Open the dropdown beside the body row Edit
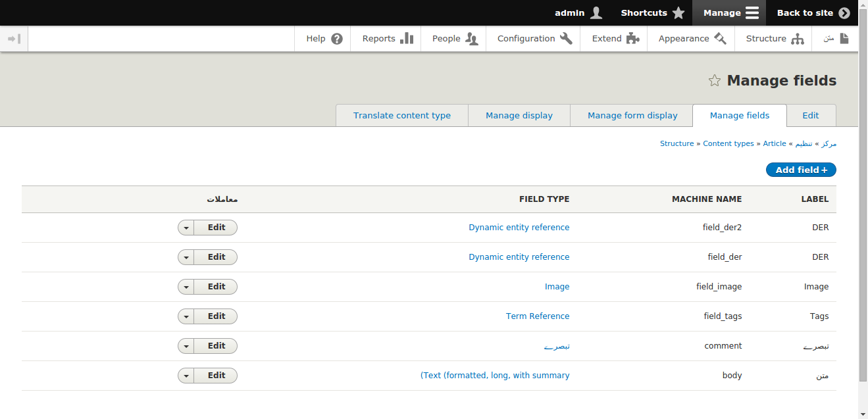Image resolution: width=868 pixels, height=419 pixels. click(186, 375)
